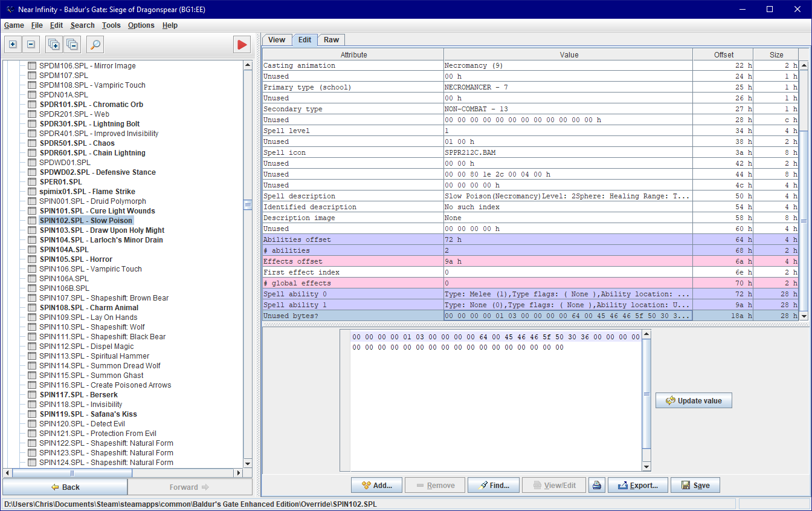The image size is (812, 511).
Task: Select the Casting animation row
Action: [x=530, y=65]
